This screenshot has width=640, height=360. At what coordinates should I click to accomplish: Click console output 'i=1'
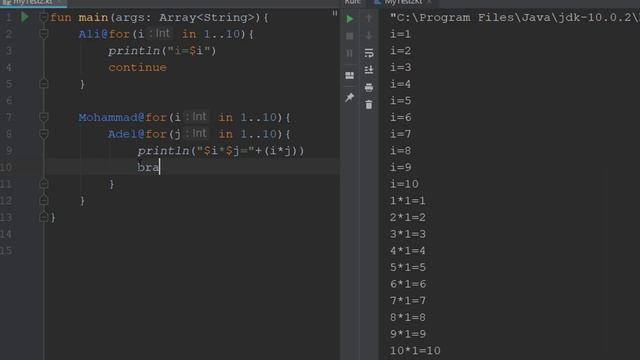point(400,34)
